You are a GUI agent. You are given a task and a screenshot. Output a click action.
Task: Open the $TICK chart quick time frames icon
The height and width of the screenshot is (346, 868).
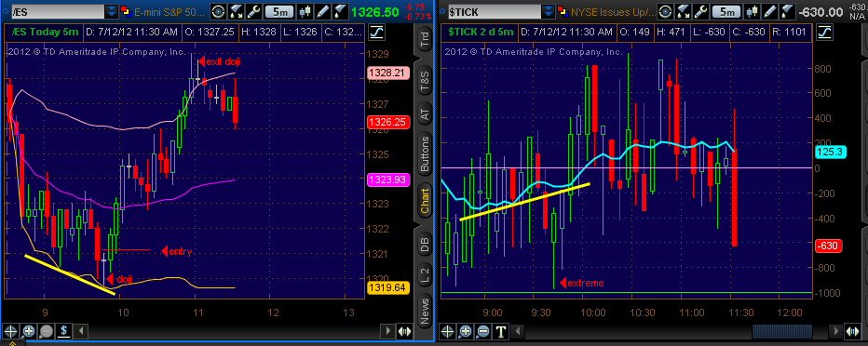pyautogui.click(x=666, y=10)
